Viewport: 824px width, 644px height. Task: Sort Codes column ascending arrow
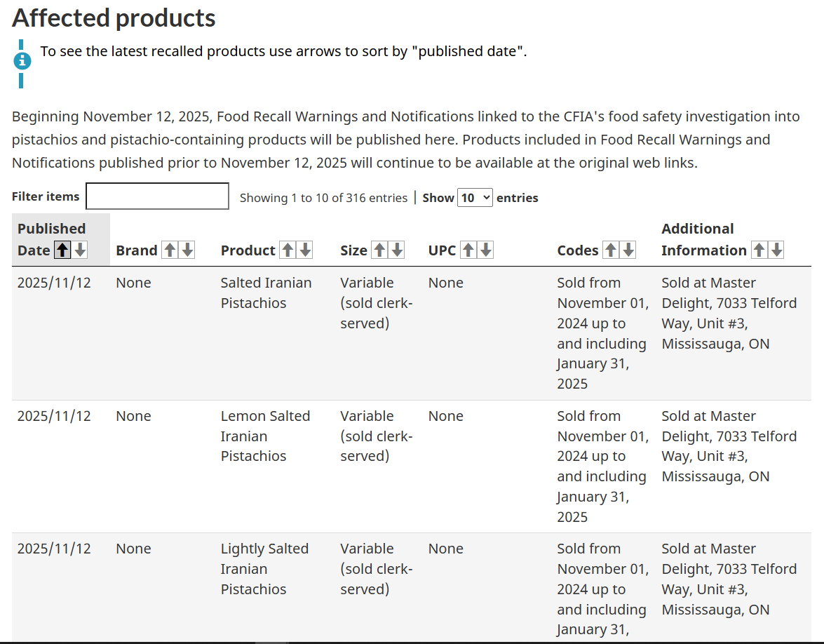[611, 250]
